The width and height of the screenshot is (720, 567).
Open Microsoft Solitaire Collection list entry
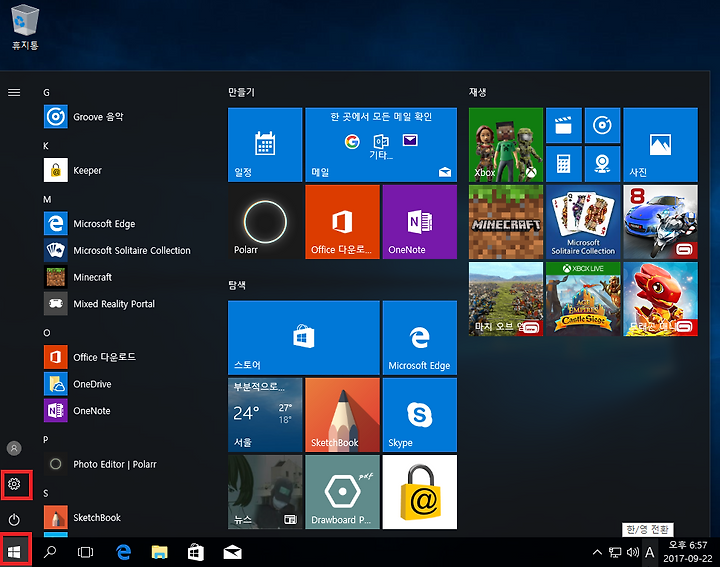[x=124, y=250]
